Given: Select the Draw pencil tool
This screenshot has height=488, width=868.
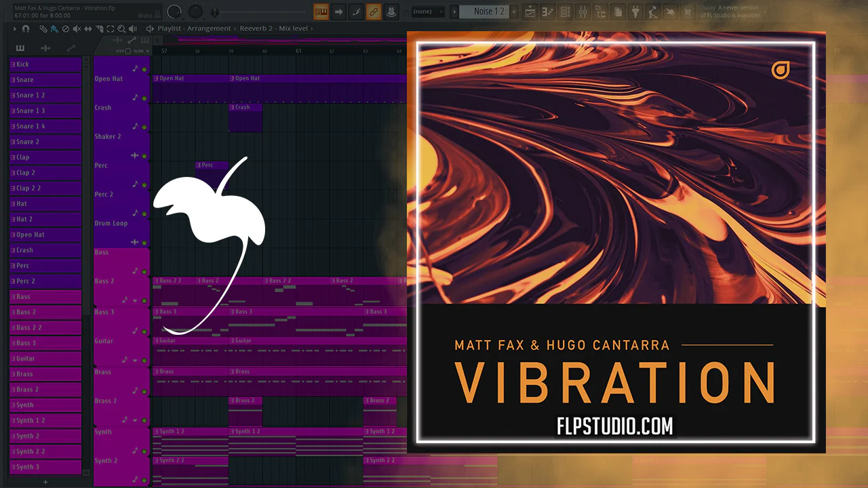Looking at the screenshot, I should point(43,29).
